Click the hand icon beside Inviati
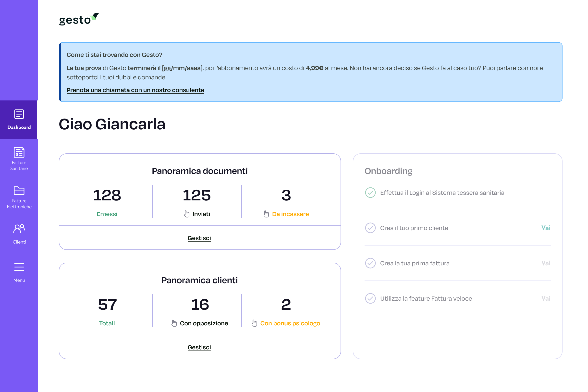 [x=187, y=214]
